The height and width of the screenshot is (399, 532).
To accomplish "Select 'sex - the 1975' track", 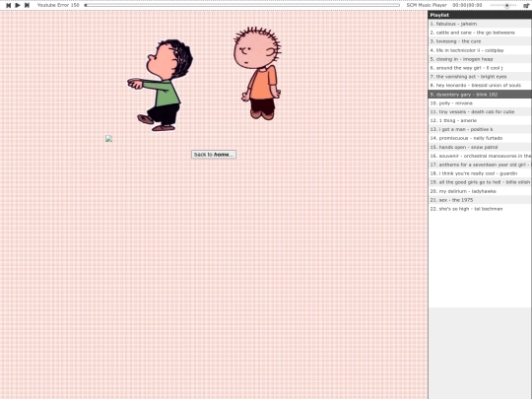I will coord(480,200).
